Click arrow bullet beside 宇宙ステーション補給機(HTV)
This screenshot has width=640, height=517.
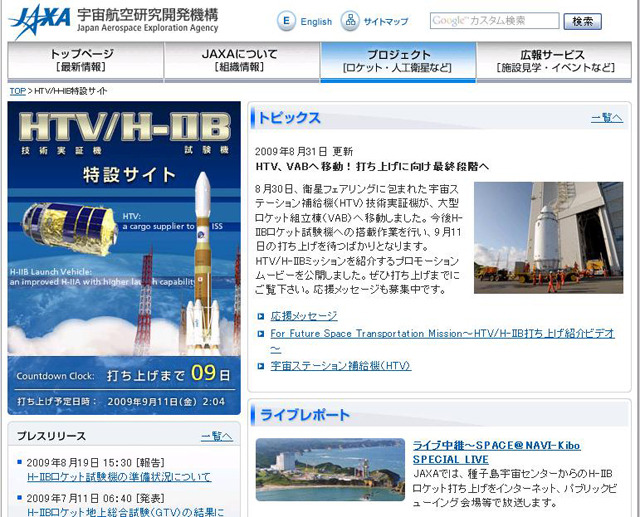pyautogui.click(x=261, y=366)
